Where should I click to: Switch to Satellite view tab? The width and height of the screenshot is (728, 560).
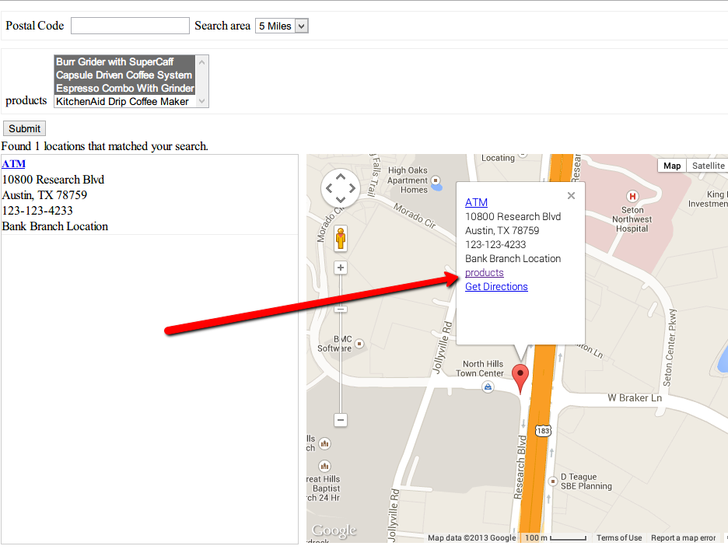click(708, 166)
